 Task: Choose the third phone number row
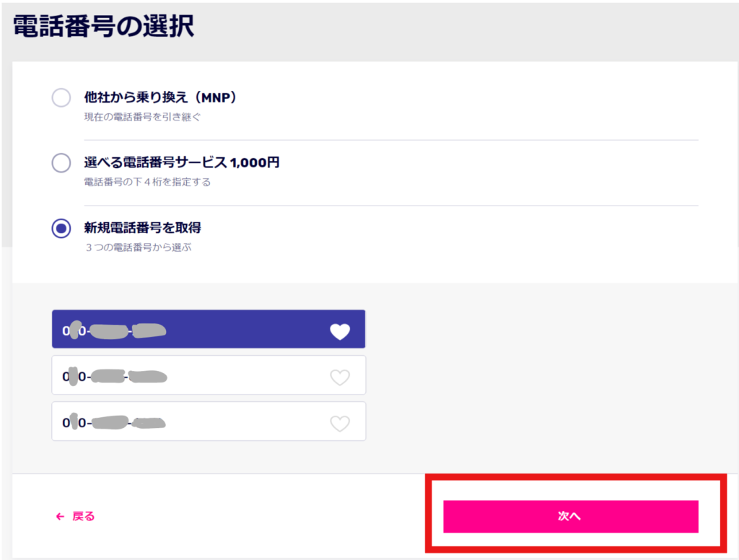(x=209, y=421)
